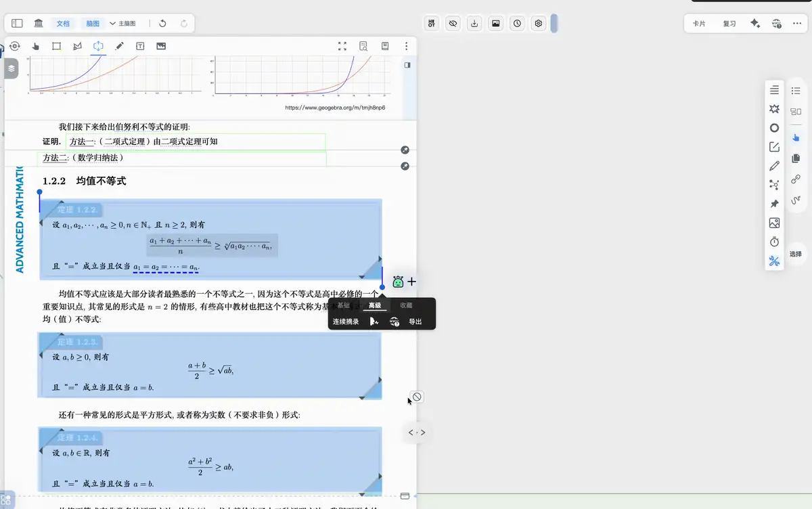Click the eye-rotate view icon in document toolbar
The width and height of the screenshot is (812, 509).
tap(14, 46)
